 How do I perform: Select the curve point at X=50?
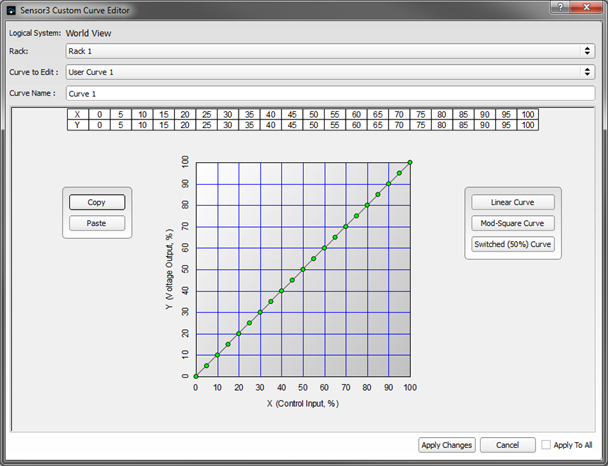(x=303, y=269)
